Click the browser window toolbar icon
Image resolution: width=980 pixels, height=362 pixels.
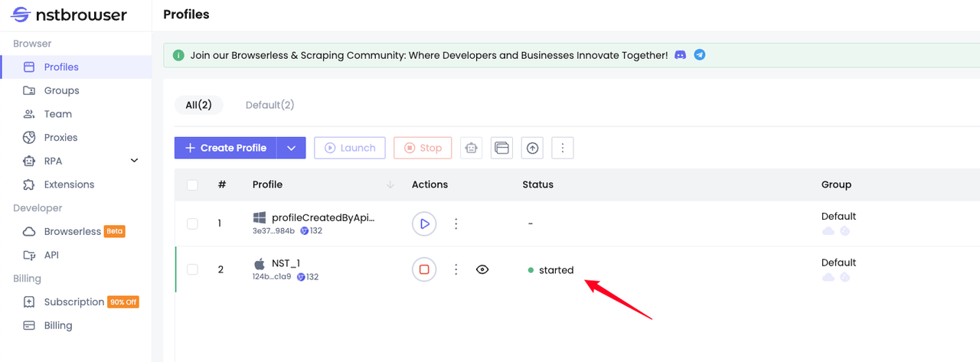502,148
